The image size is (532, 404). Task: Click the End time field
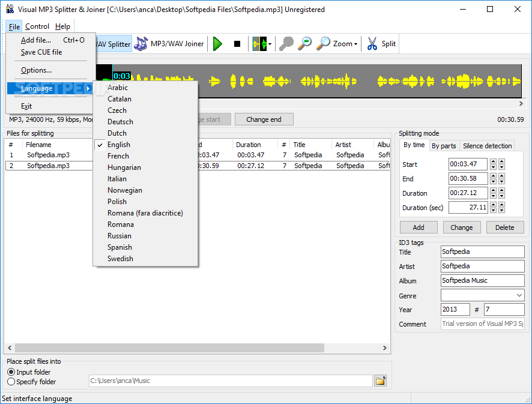tap(468, 178)
